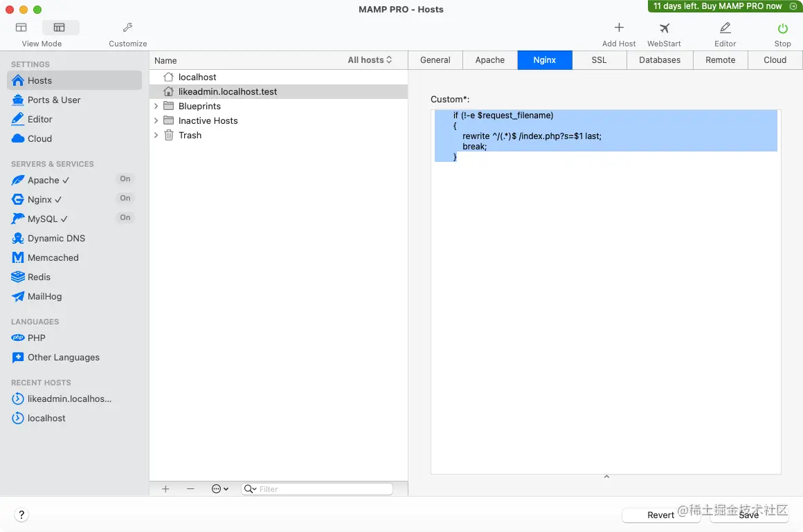
Task: Open the ellipsis action menu dropdown
Action: click(x=220, y=489)
